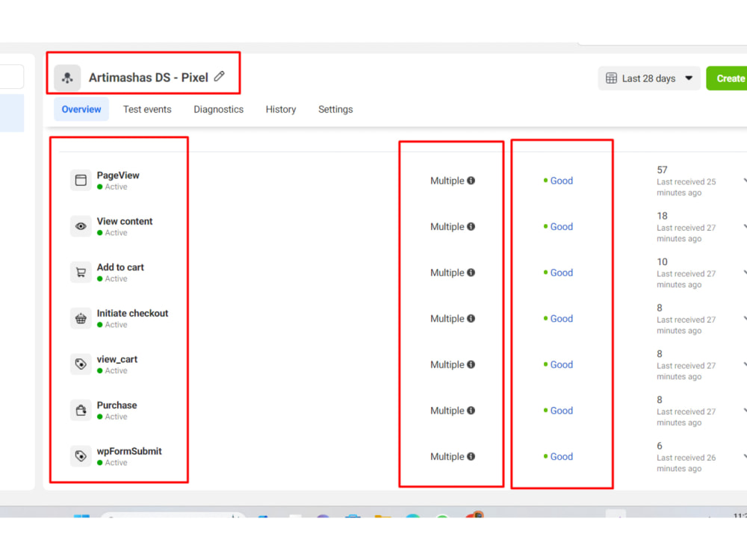Open the Last 28 days dropdown
The height and width of the screenshot is (560, 747).
point(649,78)
